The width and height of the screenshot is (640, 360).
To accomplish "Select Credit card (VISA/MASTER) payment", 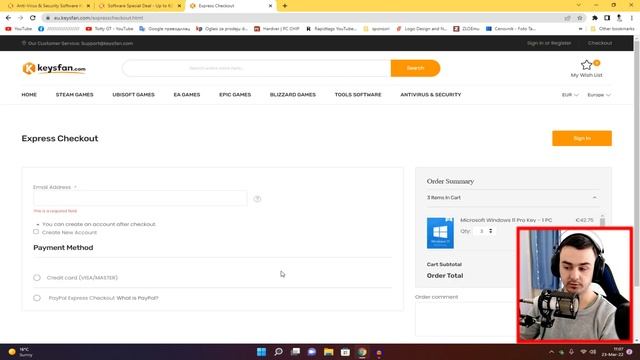I will 37,278.
